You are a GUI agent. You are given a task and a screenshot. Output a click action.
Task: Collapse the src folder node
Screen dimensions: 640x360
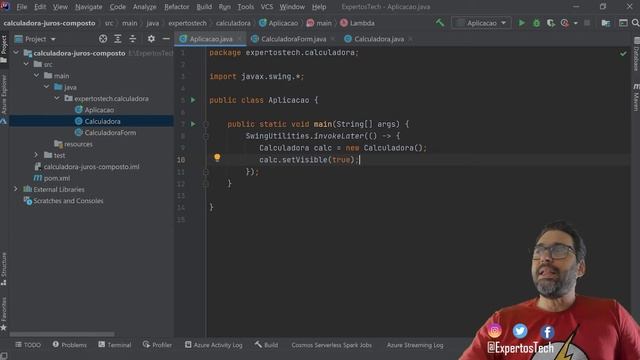(27, 64)
